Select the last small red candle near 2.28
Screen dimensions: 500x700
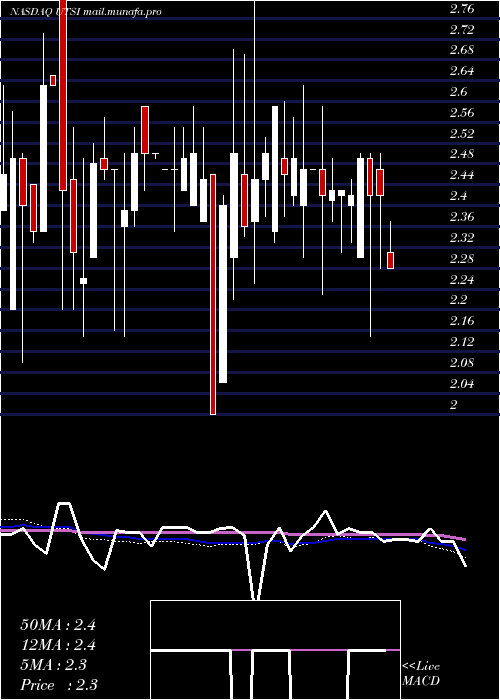pos(391,260)
